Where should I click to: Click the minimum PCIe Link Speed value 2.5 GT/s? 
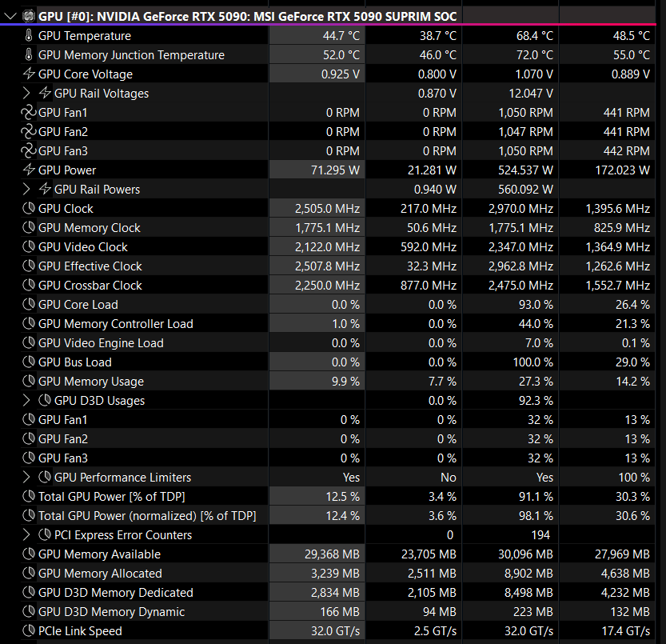[x=436, y=631]
